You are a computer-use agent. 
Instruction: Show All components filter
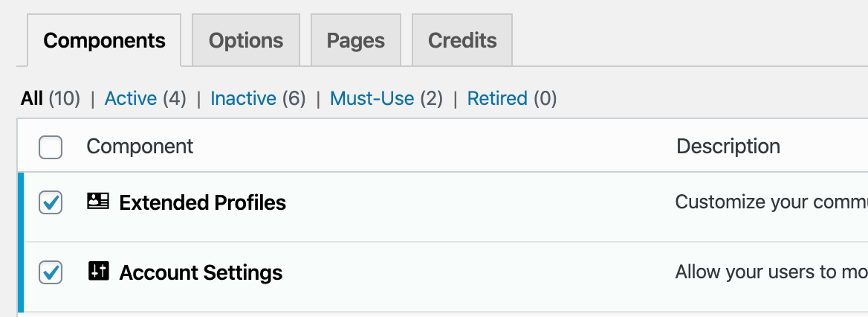[x=32, y=98]
